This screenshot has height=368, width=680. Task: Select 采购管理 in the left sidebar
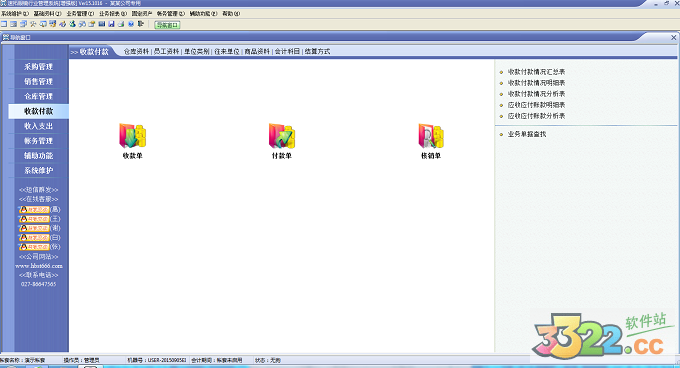(39, 67)
